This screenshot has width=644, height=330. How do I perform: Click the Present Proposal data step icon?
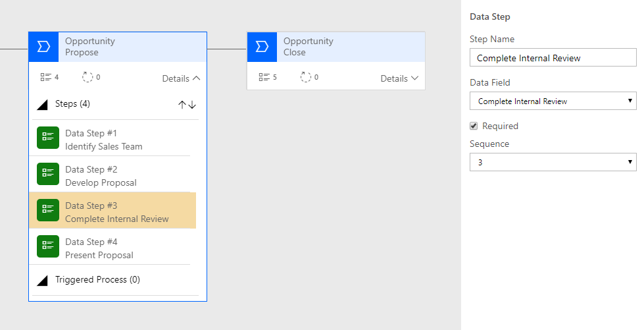point(48,246)
